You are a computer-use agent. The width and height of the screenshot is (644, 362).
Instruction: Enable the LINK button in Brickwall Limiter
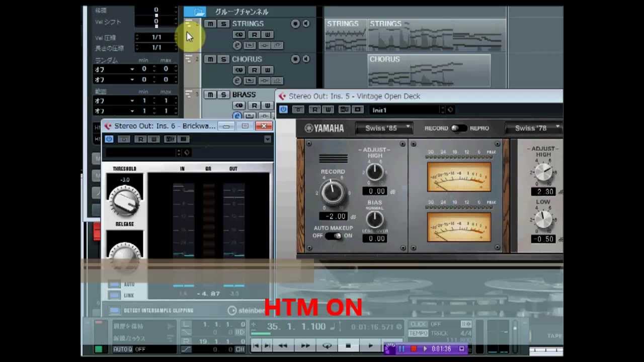[x=115, y=295]
